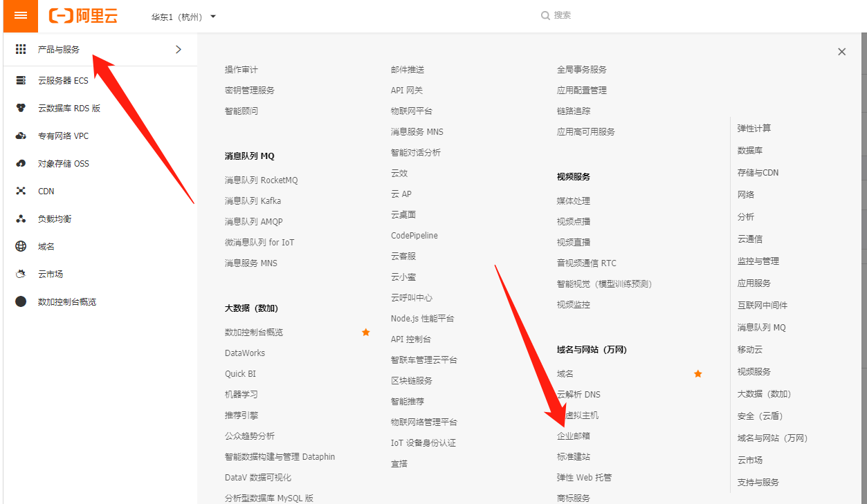
Task: Click the icon beside sidebar 云市场
Action: [21, 274]
